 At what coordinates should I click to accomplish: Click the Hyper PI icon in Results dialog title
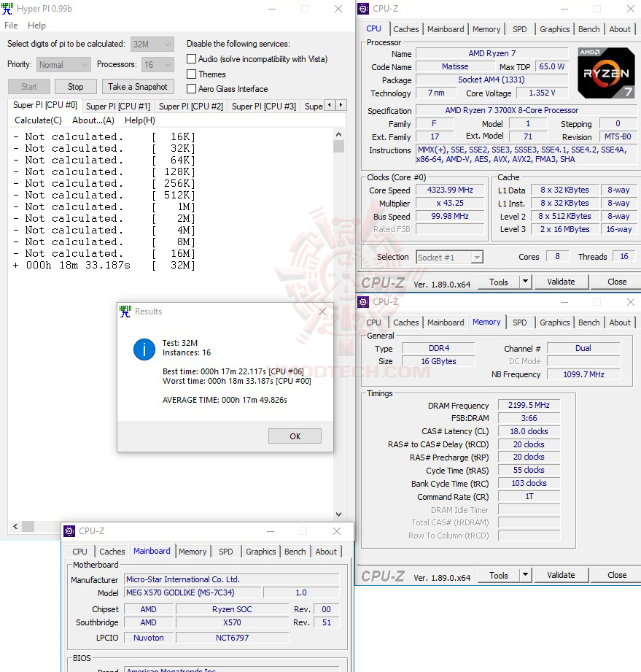pos(125,312)
